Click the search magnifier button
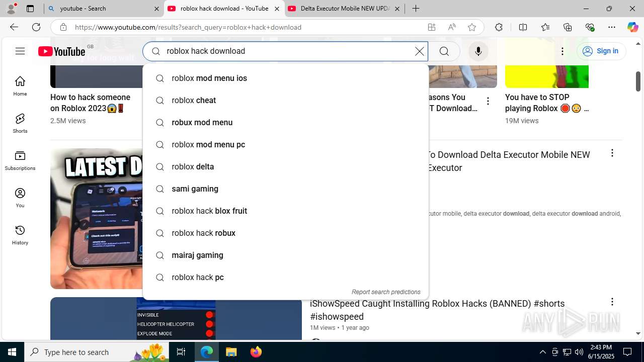The height and width of the screenshot is (362, 644). pos(444,51)
